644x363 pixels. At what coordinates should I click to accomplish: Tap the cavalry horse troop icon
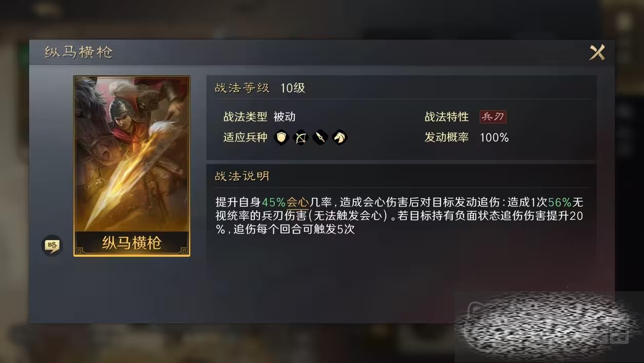click(339, 137)
